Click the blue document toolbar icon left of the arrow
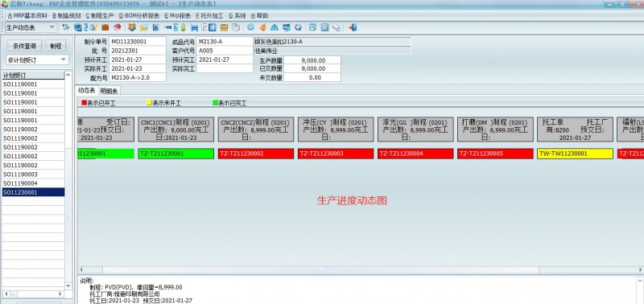The height and width of the screenshot is (304, 644). tap(155, 27)
